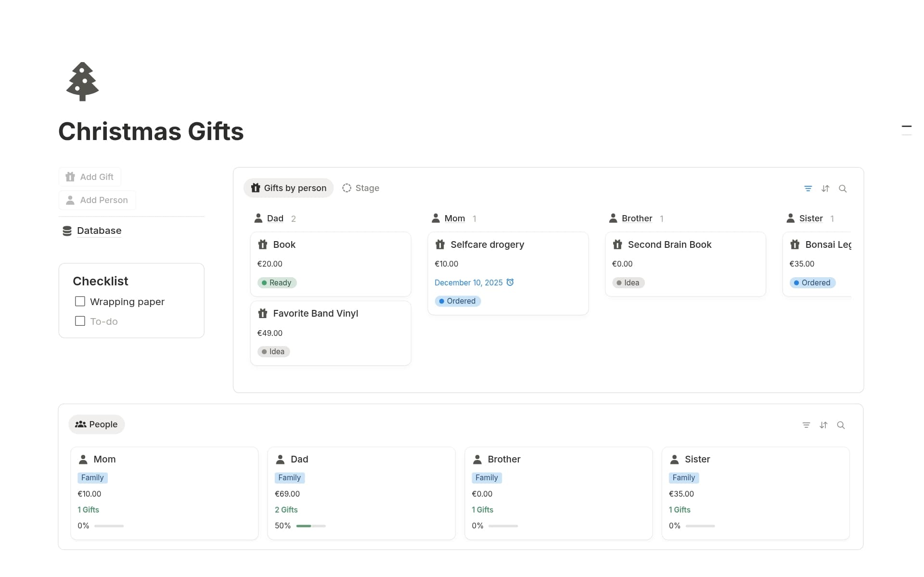
Task: Check the To-do checkbox
Action: (80, 321)
